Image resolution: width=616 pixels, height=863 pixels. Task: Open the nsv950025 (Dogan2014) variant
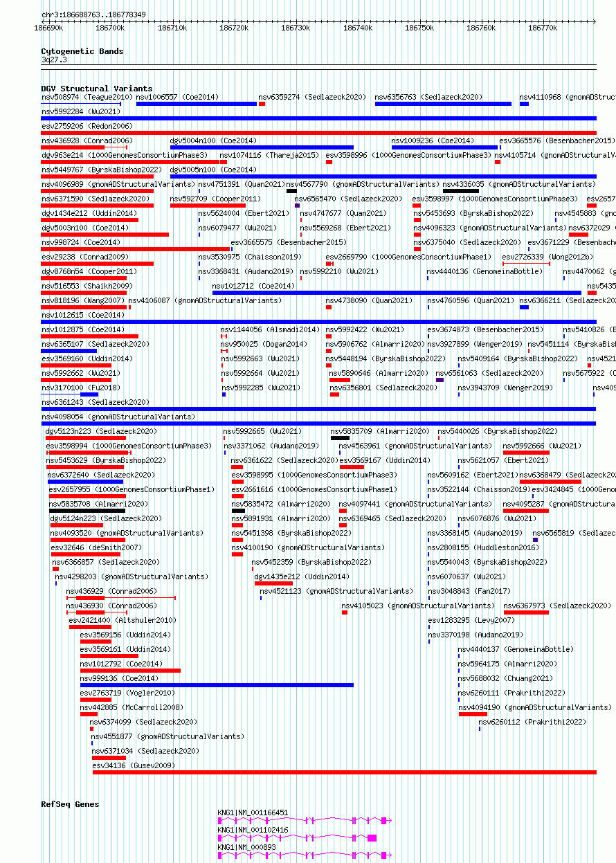263,344
